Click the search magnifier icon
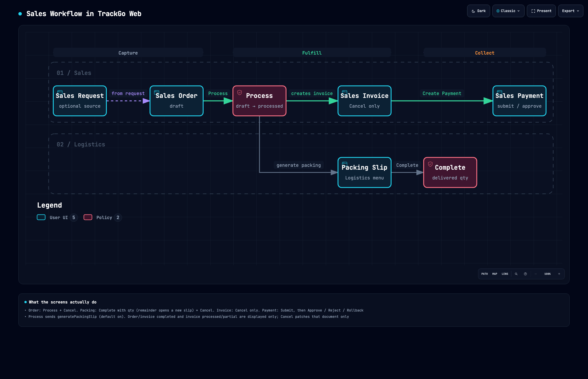588x379 pixels. 516,274
